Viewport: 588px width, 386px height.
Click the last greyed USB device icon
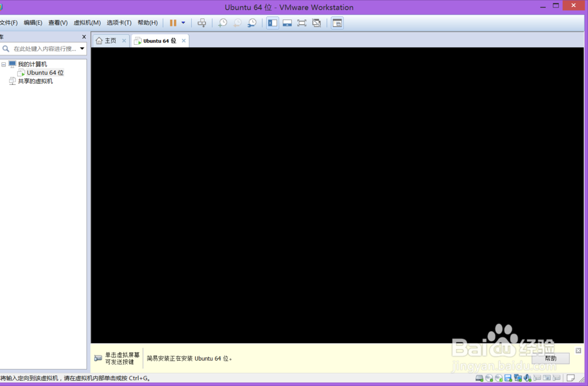pos(556,378)
